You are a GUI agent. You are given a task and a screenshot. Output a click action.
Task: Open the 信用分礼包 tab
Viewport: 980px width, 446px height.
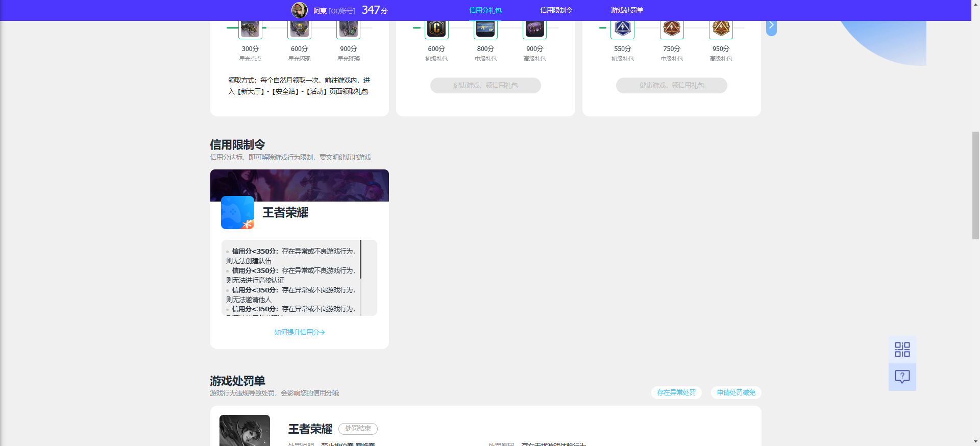485,10
